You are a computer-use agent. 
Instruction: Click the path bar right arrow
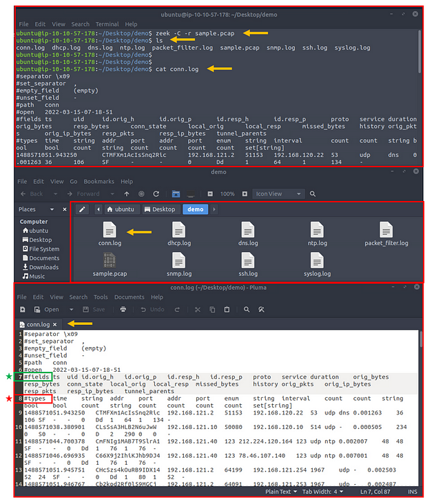pos(214,209)
